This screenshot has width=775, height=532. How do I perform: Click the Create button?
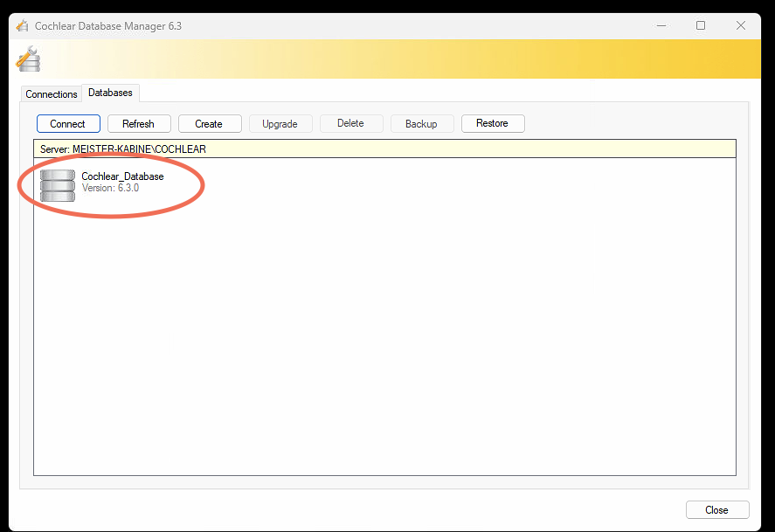209,124
